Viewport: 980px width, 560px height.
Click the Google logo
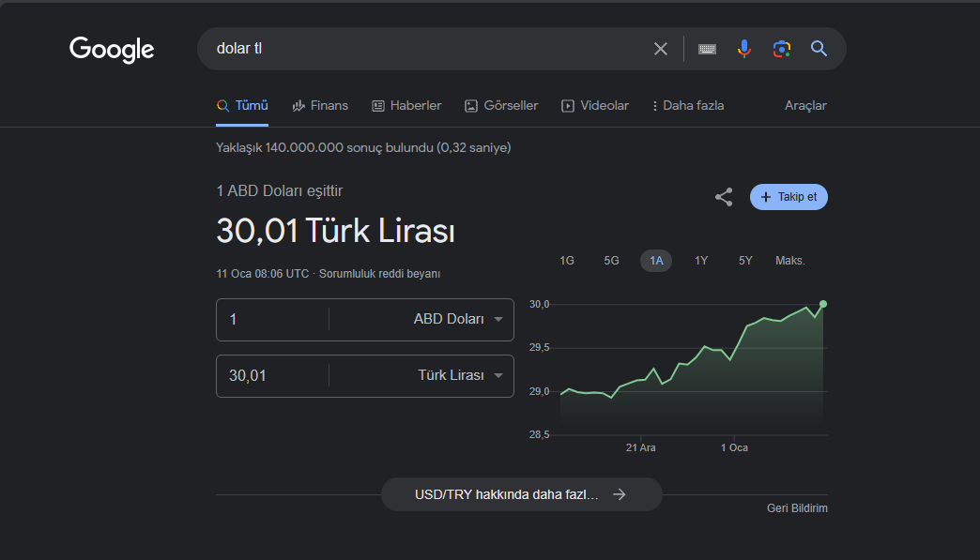[112, 50]
